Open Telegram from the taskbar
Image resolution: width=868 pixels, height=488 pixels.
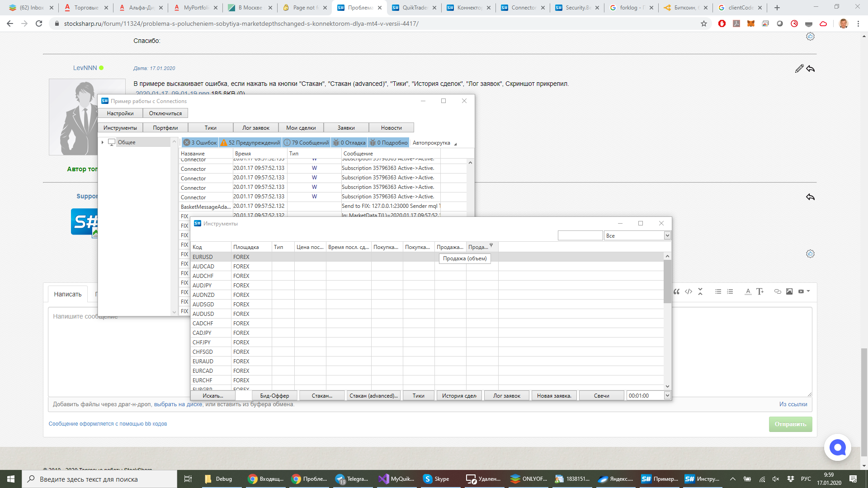coord(352,479)
